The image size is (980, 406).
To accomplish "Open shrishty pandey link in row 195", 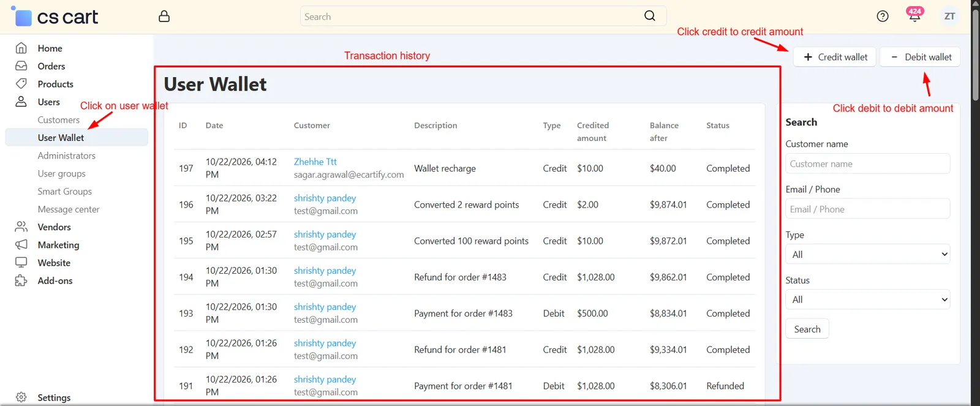I will point(325,234).
